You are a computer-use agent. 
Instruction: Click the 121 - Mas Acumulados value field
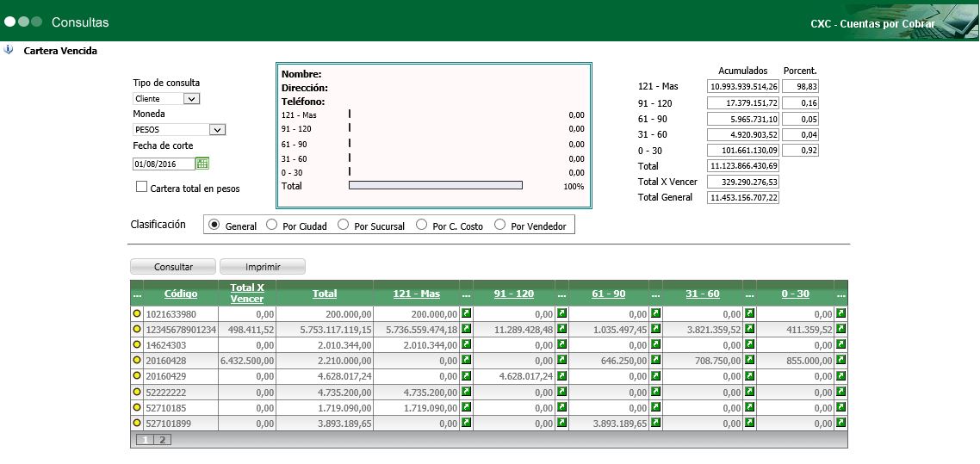(x=742, y=87)
